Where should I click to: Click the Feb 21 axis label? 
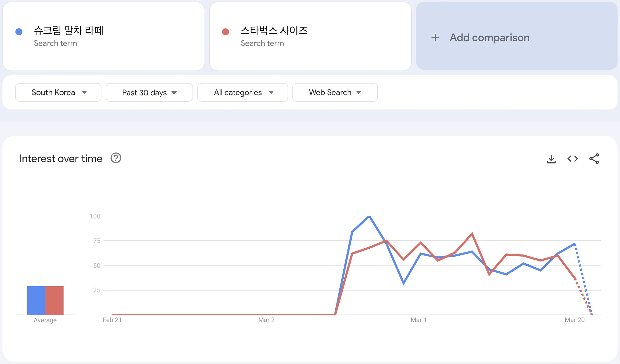112,320
